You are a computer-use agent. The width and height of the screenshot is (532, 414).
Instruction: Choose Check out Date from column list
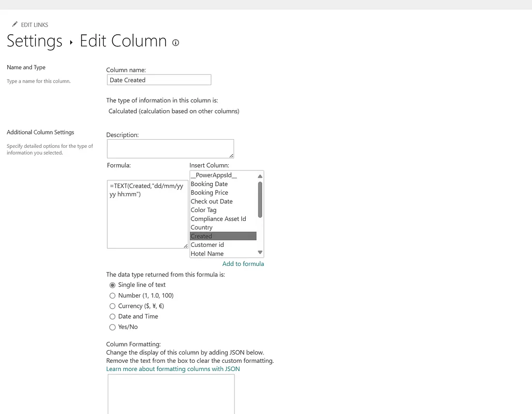click(211, 201)
